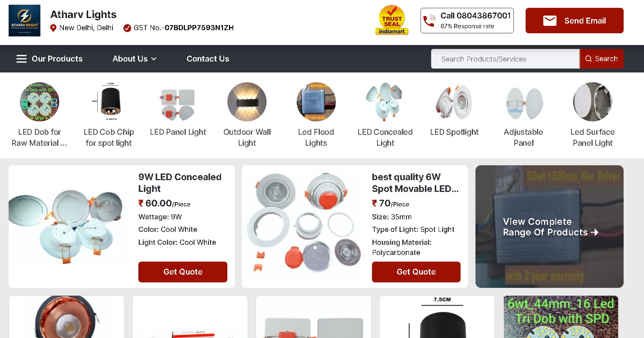Expand the About Us dropdown chevron

pyautogui.click(x=154, y=59)
